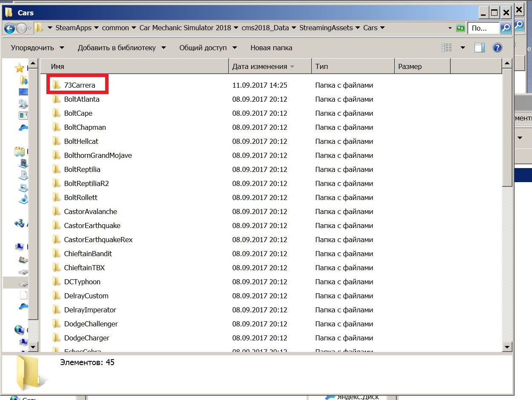Refresh the Cars folder view

(460, 28)
